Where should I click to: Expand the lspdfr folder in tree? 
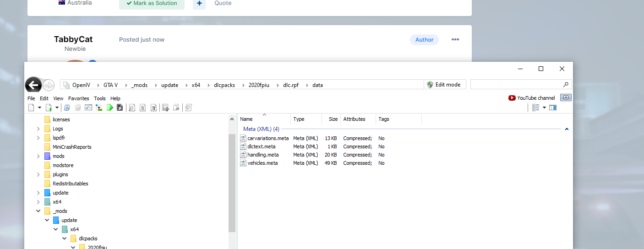click(38, 138)
